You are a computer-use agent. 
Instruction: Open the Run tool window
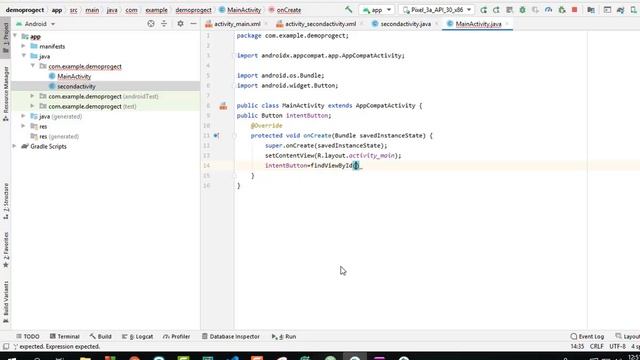284,336
